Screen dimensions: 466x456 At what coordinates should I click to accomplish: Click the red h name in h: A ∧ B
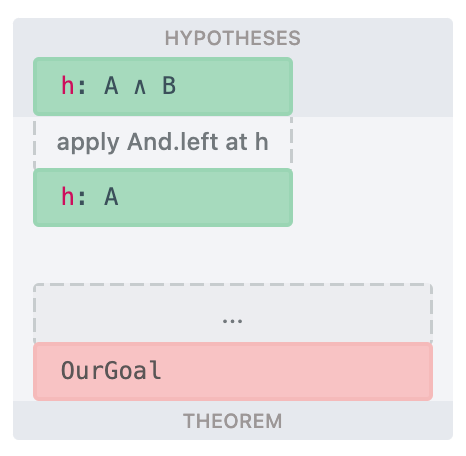click(68, 86)
